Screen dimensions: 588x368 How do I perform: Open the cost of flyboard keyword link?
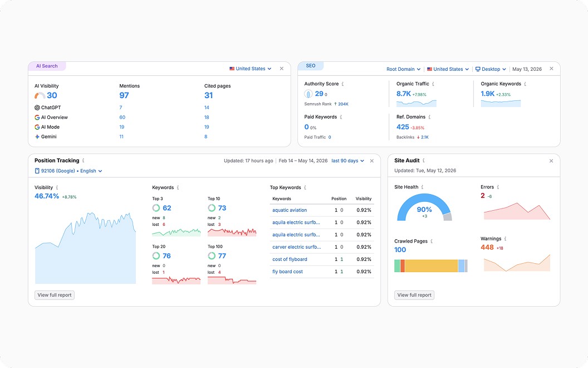[x=290, y=259]
